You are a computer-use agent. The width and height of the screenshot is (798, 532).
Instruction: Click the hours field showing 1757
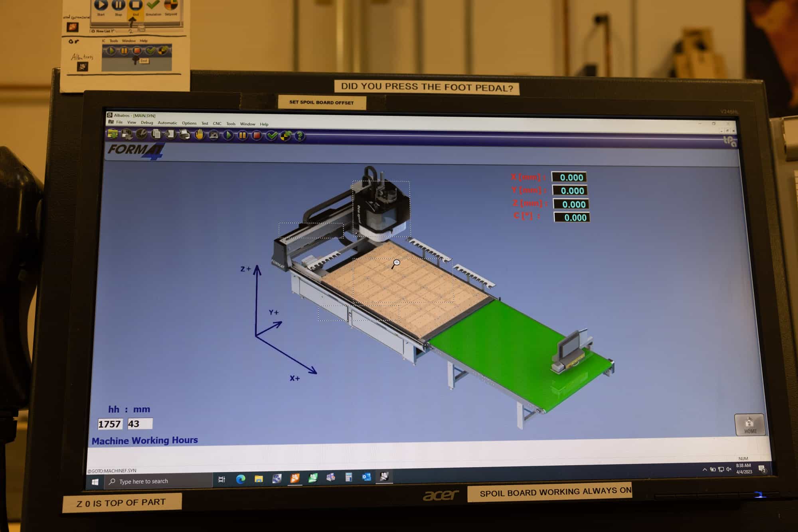(110, 424)
